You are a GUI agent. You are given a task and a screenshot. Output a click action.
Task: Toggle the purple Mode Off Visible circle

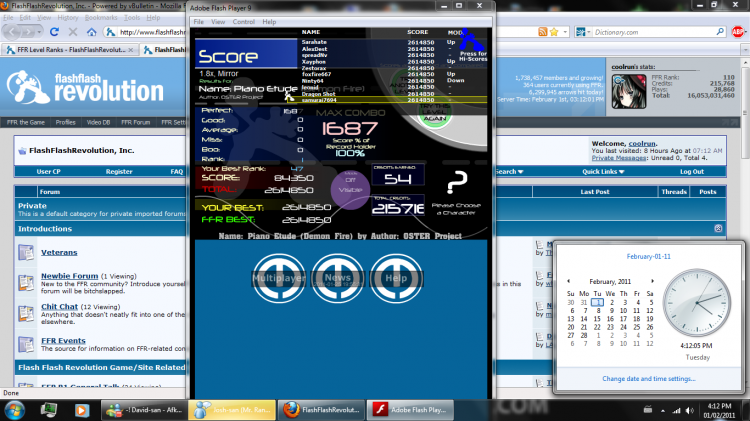point(350,189)
